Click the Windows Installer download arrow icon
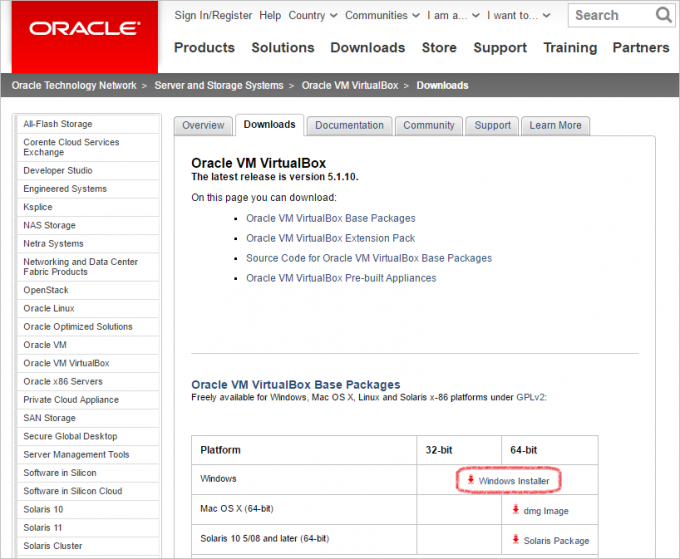 click(x=471, y=480)
